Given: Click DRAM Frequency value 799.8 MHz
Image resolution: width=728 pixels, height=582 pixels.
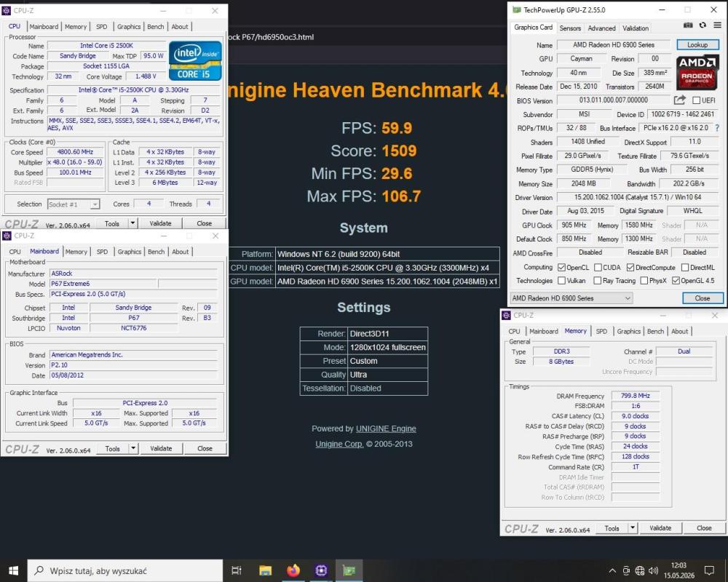Looking at the screenshot, I should coord(635,396).
